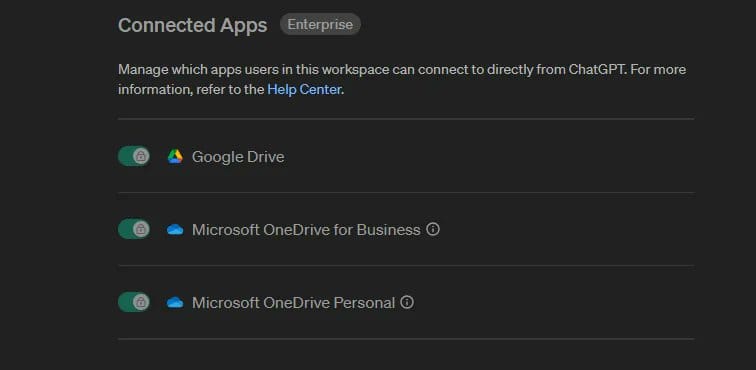Disable Microsoft OneDrive for Business toggle
The width and height of the screenshot is (756, 370).
pos(134,229)
